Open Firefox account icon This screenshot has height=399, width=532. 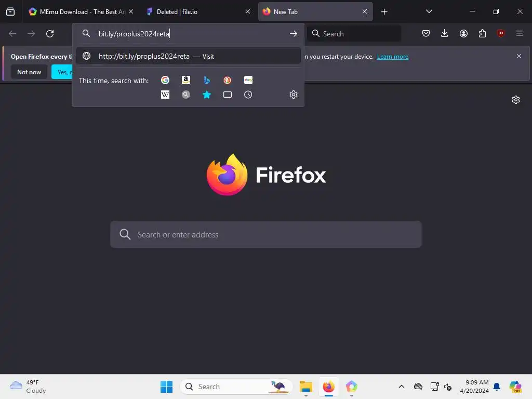(463, 33)
